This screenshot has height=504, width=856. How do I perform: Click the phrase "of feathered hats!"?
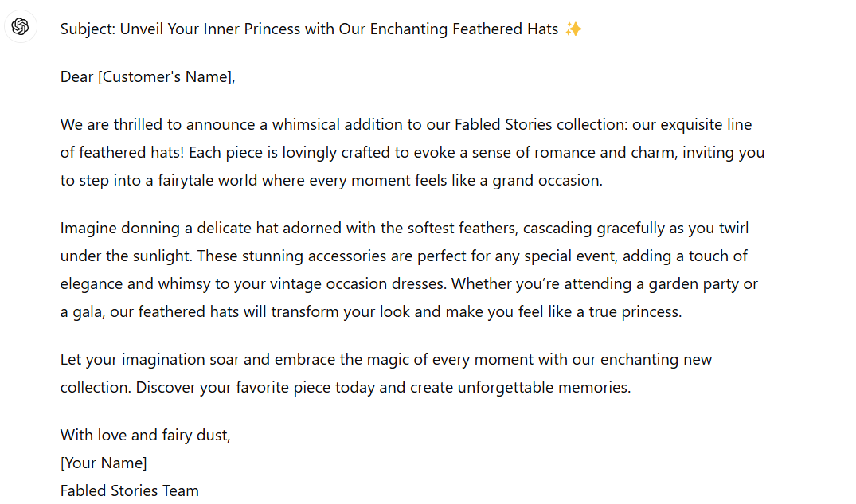point(123,152)
